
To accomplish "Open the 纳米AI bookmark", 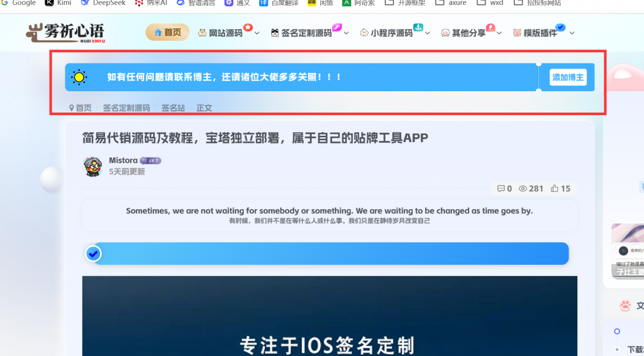I will (151, 3).
